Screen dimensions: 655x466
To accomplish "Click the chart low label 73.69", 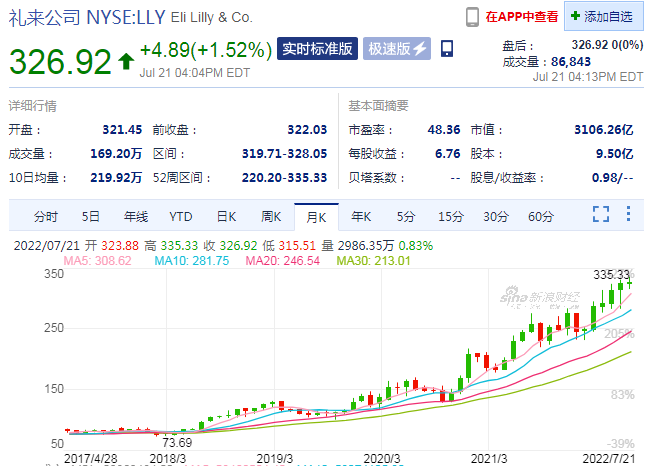I will pyautogui.click(x=177, y=442).
